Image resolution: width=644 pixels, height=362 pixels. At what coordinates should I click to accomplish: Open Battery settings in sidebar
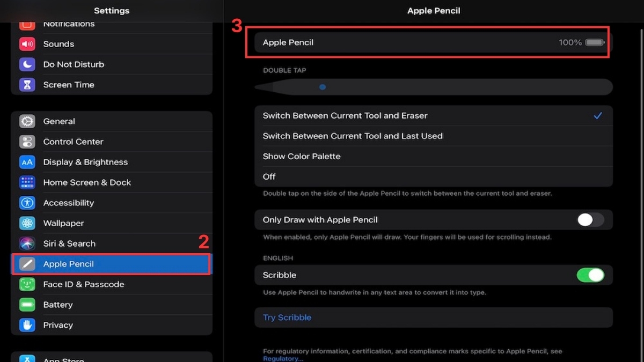112,305
